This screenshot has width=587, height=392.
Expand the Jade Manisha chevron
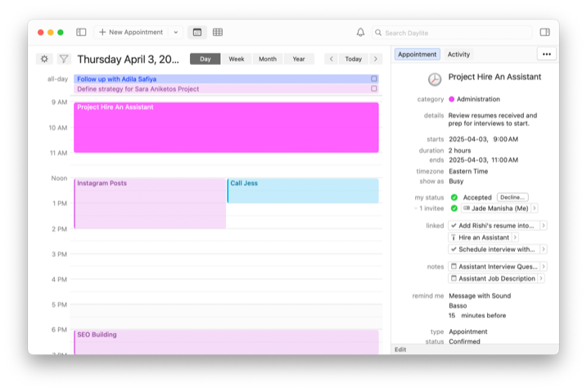(x=535, y=209)
